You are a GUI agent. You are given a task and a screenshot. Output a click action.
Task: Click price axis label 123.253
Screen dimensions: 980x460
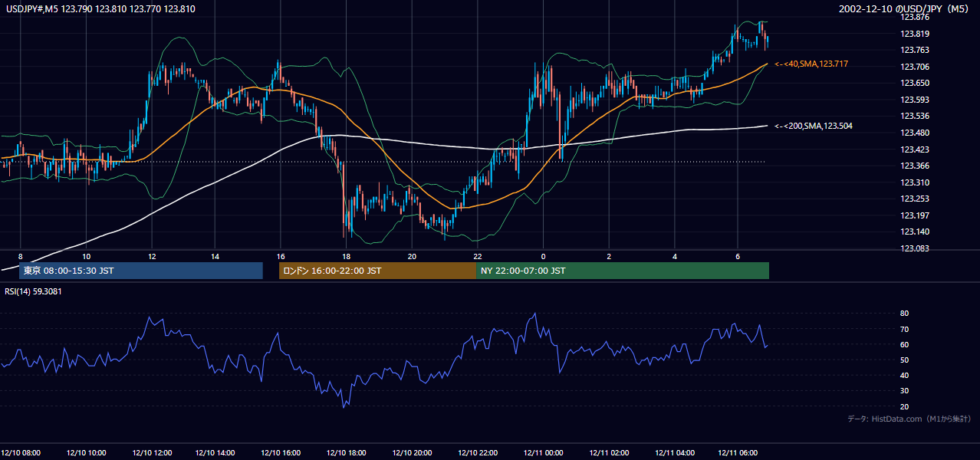(x=914, y=199)
